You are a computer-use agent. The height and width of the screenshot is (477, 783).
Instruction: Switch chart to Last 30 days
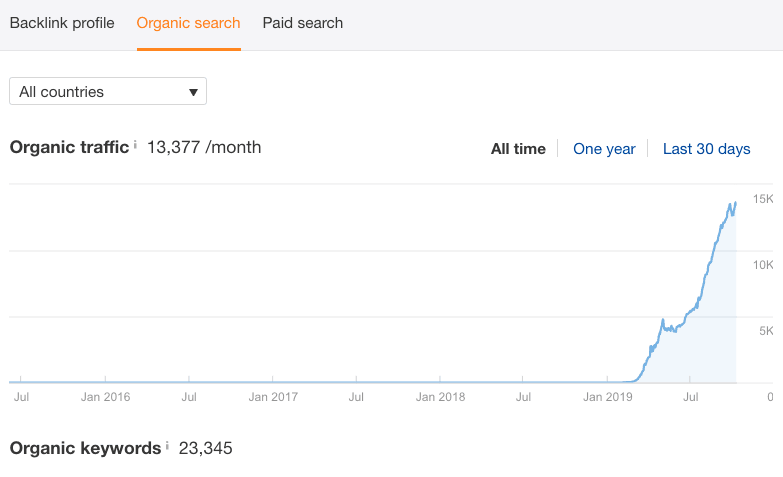tap(706, 149)
